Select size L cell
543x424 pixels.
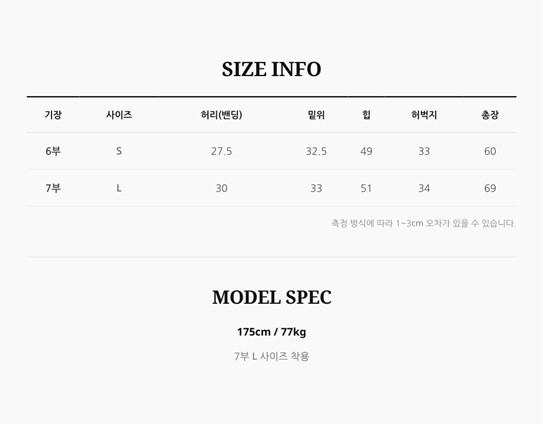pyautogui.click(x=119, y=188)
